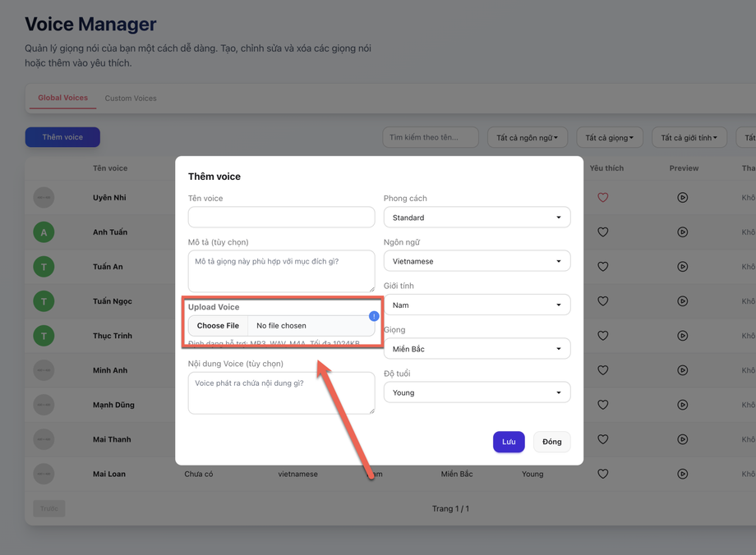The height and width of the screenshot is (555, 756).
Task: Preview the Minh Anh voice
Action: coord(682,370)
